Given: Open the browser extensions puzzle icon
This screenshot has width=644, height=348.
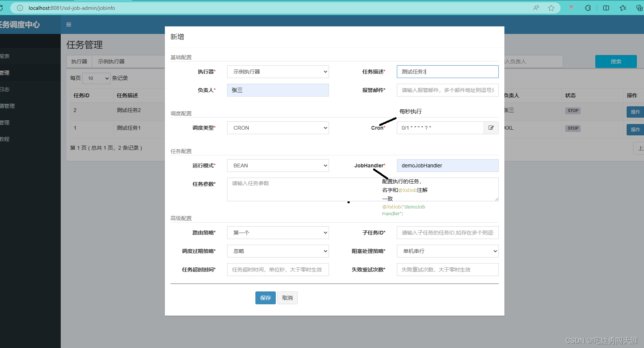Looking at the screenshot, I should 588,8.
